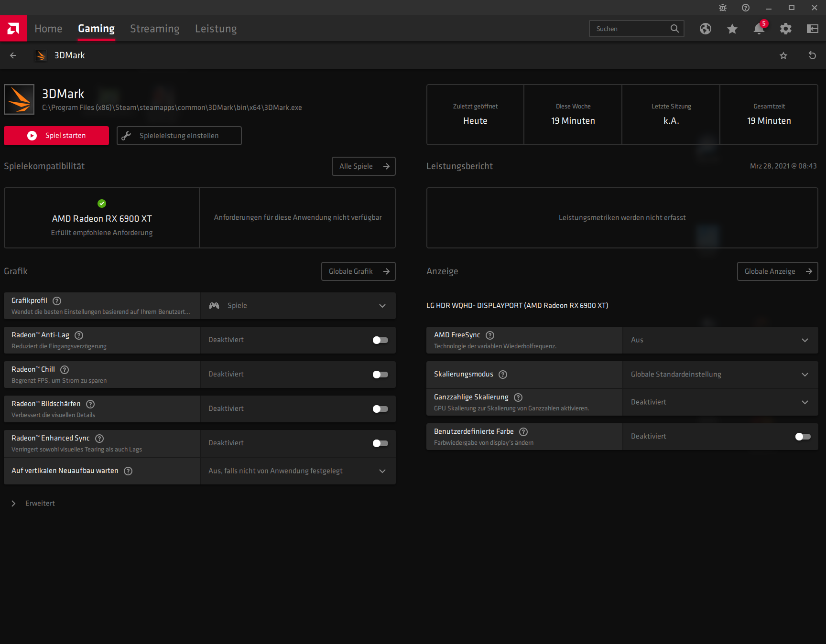Turn on Radeon Bildschärfen switch
The image size is (826, 644).
point(380,409)
